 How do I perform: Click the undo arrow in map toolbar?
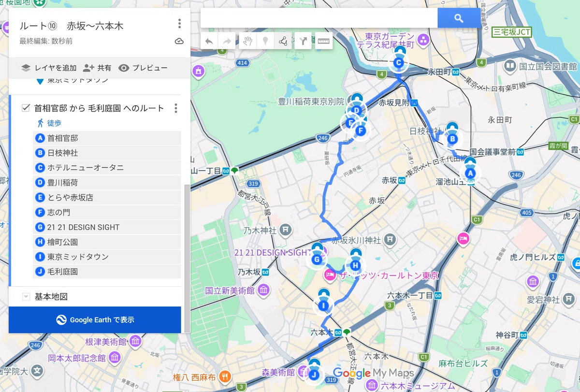pyautogui.click(x=209, y=41)
